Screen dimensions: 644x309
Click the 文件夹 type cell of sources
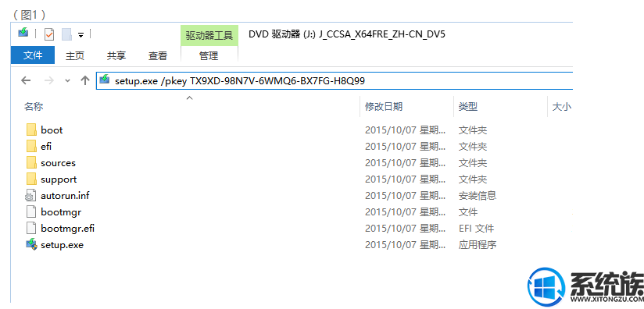(x=473, y=163)
